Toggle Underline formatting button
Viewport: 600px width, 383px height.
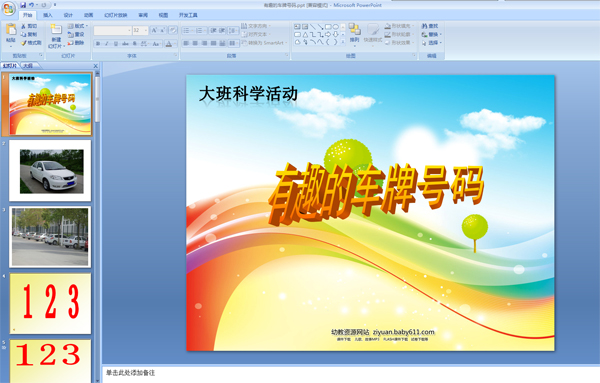coord(116,44)
